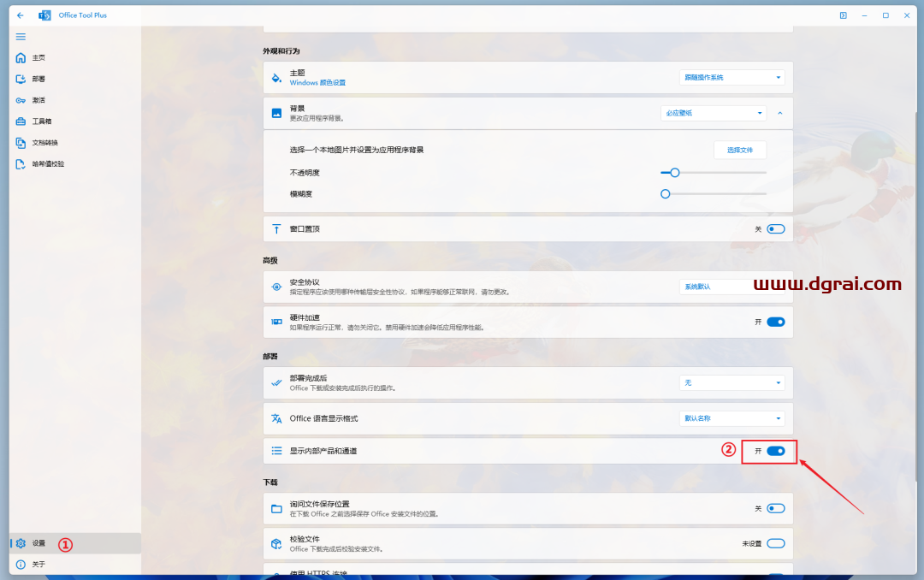Screen dimensions: 924x580
Task: Click the 外观和行为 section heading
Action: pos(281,51)
